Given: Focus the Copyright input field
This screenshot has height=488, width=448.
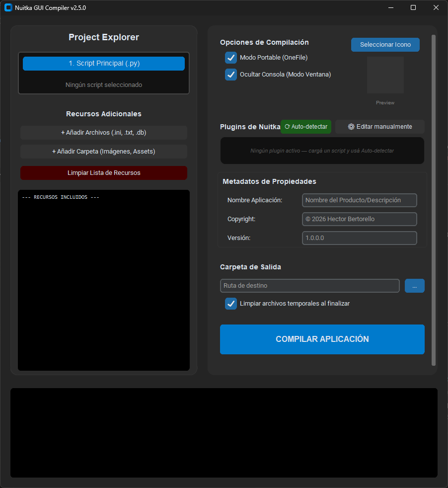Looking at the screenshot, I should (359, 219).
